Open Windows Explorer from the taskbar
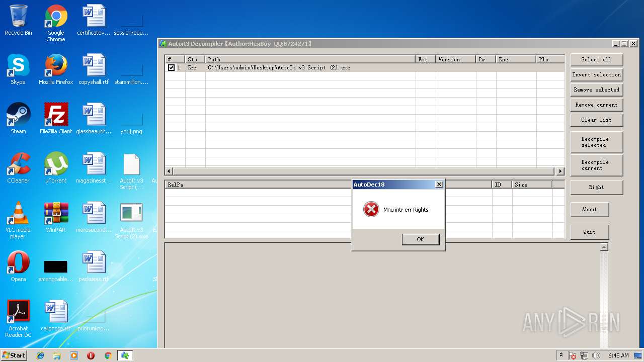Screen dimensions: 644x362 tap(57, 355)
